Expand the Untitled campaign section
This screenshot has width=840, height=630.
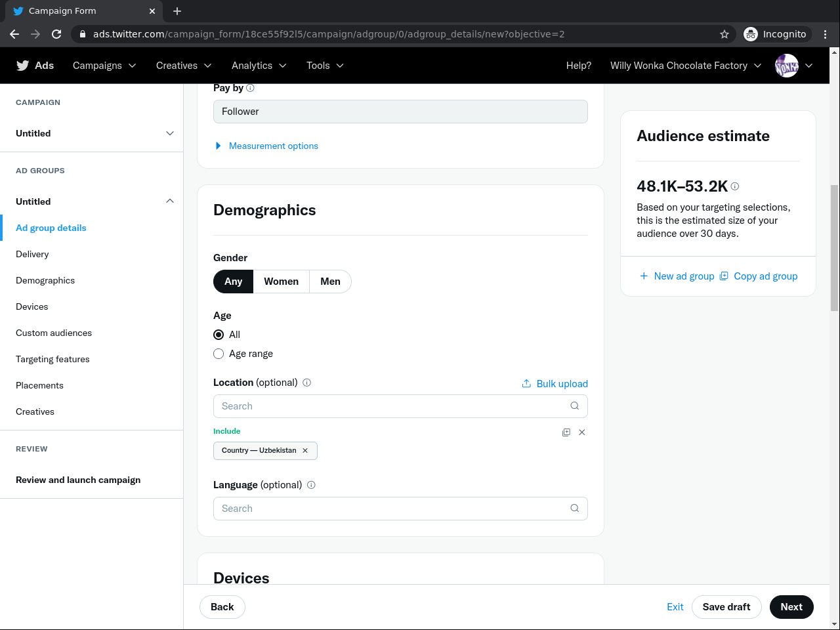tap(170, 133)
